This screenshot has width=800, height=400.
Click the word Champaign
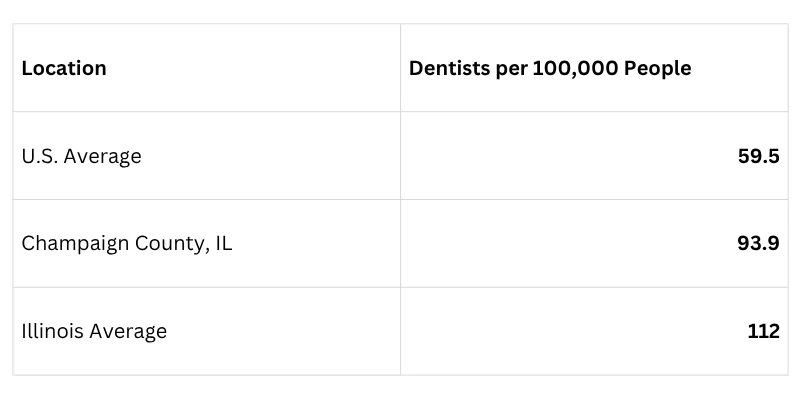[x=76, y=244]
